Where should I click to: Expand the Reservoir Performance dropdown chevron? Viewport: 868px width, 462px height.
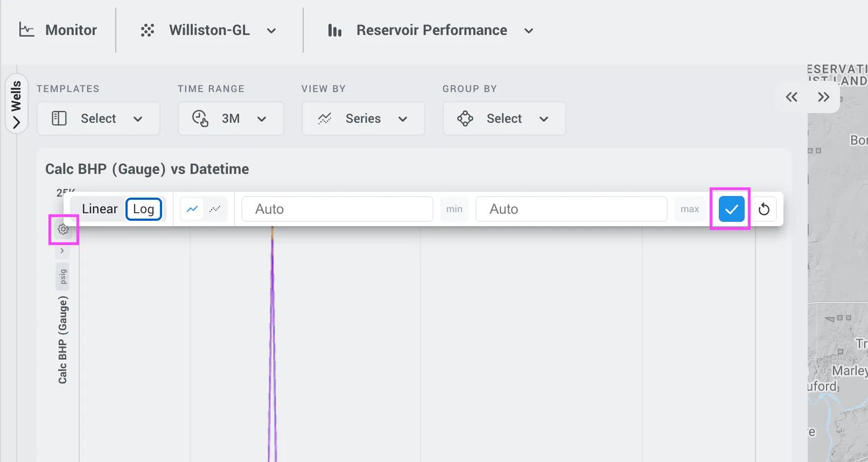point(529,31)
